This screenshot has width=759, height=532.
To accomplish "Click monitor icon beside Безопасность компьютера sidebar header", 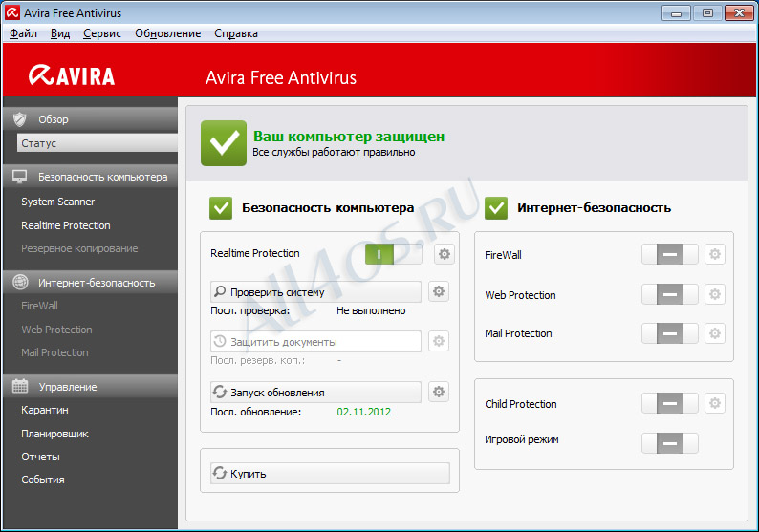I will (20, 177).
